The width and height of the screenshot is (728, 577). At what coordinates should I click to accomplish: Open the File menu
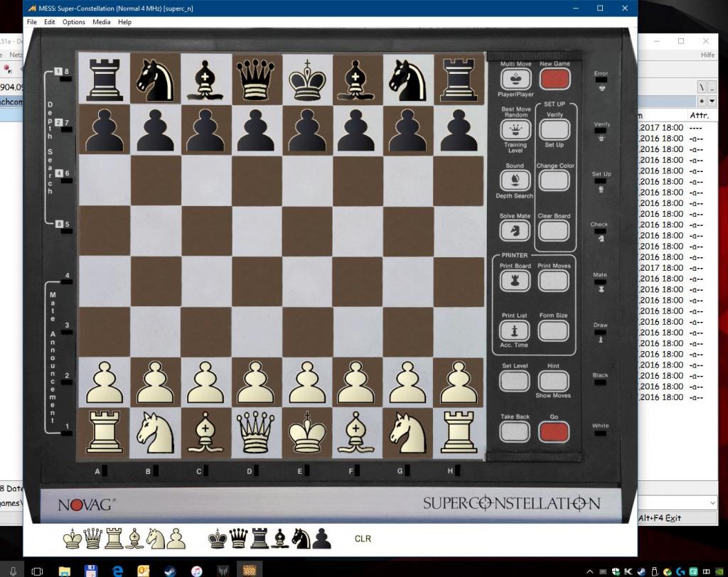click(x=31, y=22)
